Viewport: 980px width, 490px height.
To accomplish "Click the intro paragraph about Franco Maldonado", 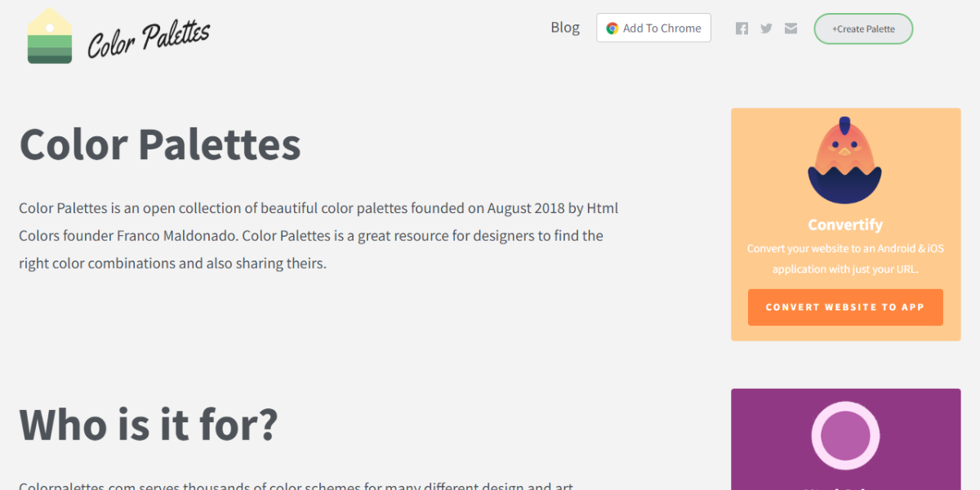I will click(x=318, y=236).
